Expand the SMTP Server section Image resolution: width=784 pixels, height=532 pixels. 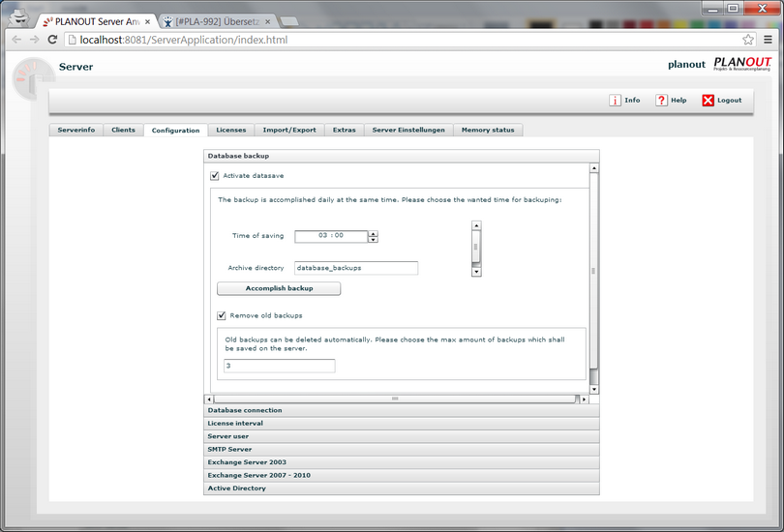(402, 449)
